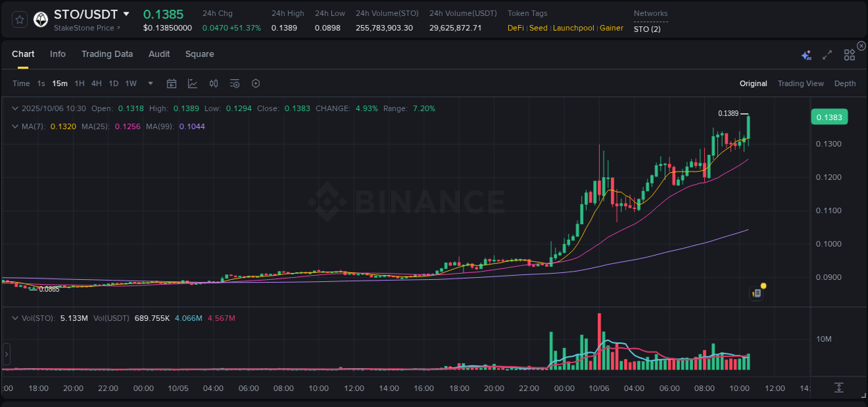Expand chart to fullscreen with arrow icon
Image resolution: width=868 pixels, height=407 pixels.
(x=826, y=54)
